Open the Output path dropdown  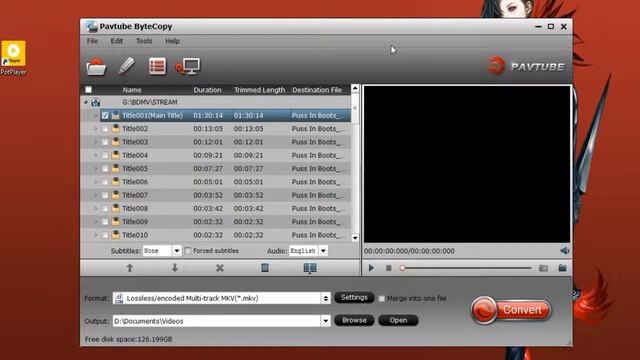point(325,321)
